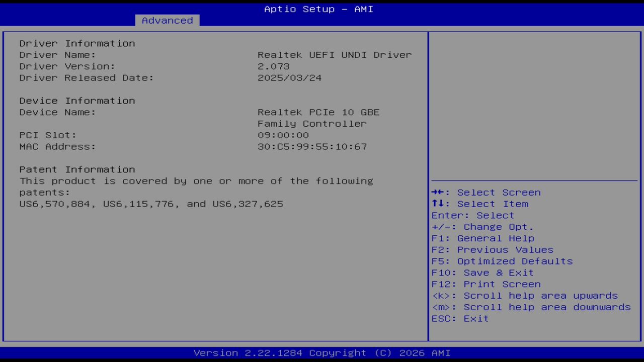Click the Device Name: label
This screenshot has height=362, width=644.
coord(58,112)
